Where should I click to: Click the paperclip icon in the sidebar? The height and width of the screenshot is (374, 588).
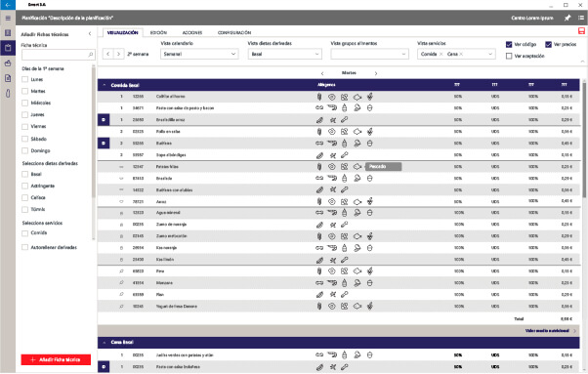pos(8,94)
